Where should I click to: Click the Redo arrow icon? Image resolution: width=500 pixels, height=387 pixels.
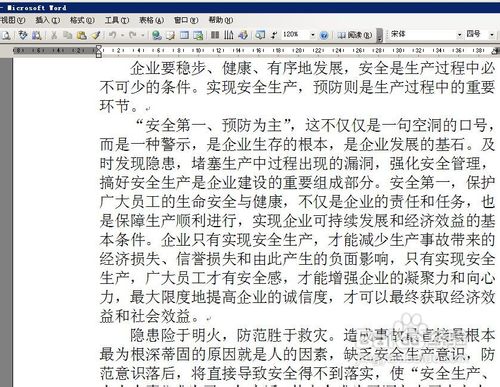pyautogui.click(x=133, y=35)
